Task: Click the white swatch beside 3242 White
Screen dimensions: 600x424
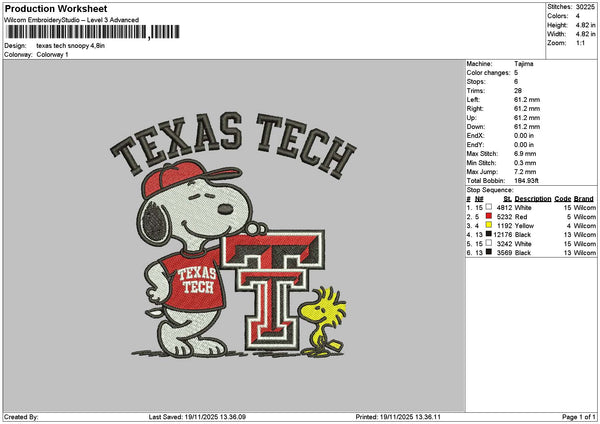Action: pos(489,243)
